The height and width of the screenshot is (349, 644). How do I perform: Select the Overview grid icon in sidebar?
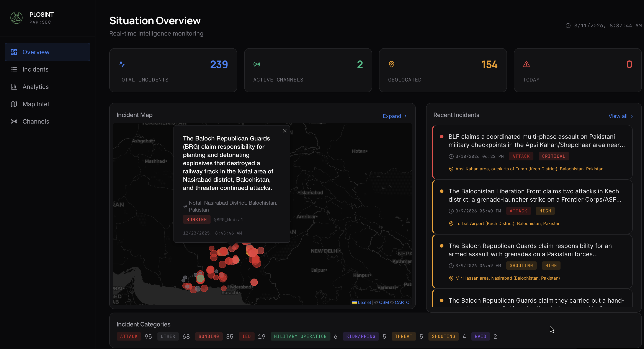coord(14,52)
